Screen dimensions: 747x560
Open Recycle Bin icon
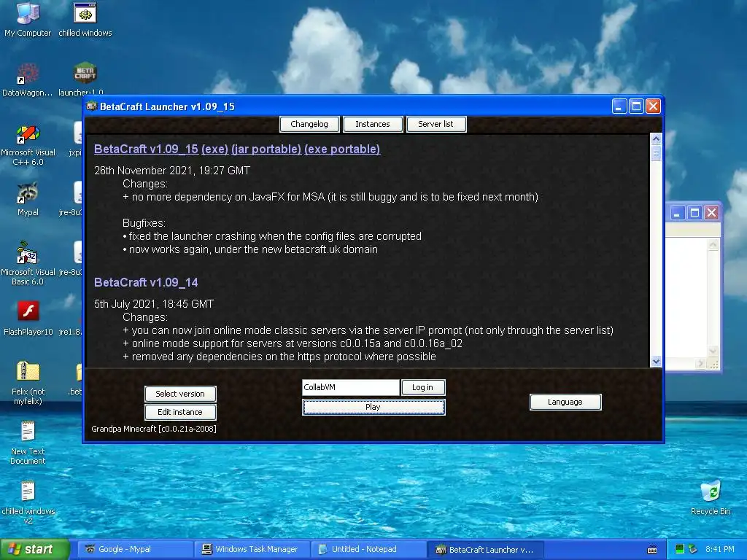click(x=711, y=497)
